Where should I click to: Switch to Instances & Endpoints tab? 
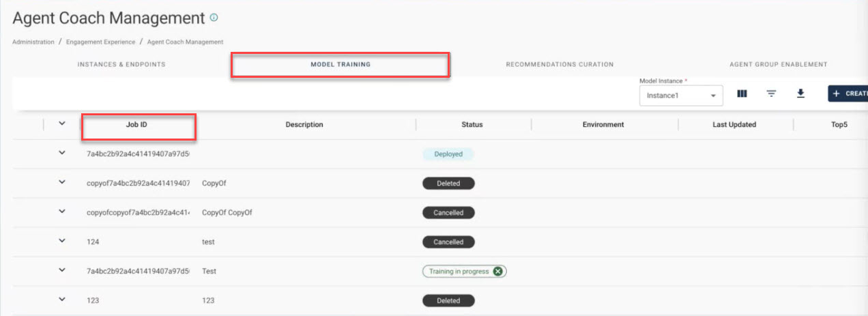coord(121,65)
